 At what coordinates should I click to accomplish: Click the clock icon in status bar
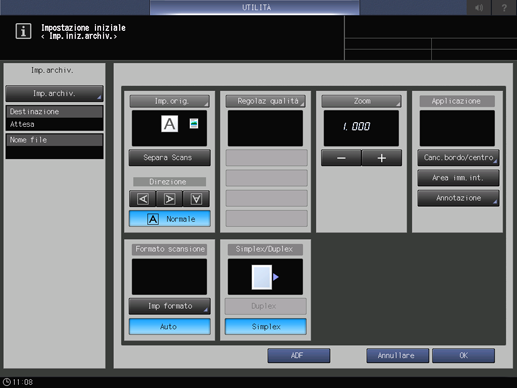[6, 382]
